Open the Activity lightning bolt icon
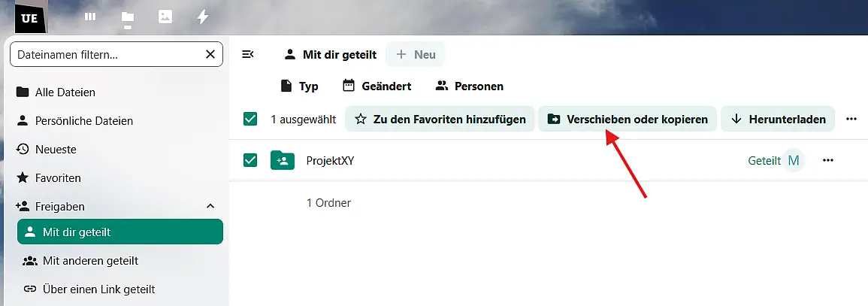The width and height of the screenshot is (868, 306). coord(203,17)
